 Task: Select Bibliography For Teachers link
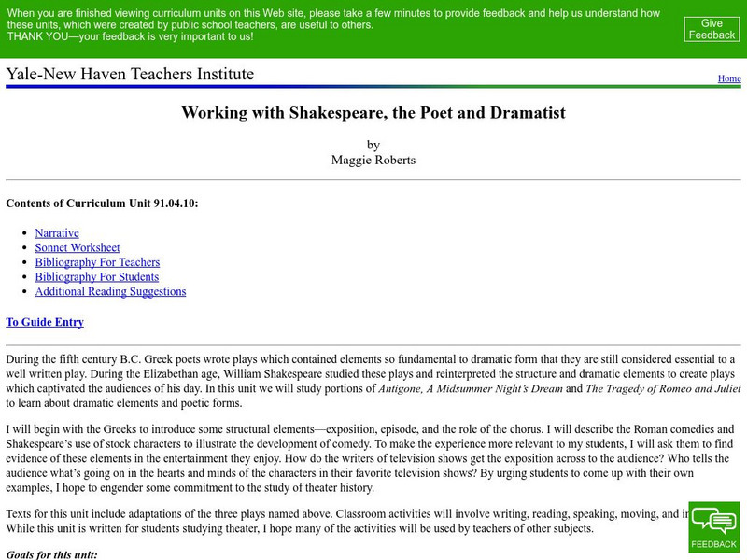[97, 262]
